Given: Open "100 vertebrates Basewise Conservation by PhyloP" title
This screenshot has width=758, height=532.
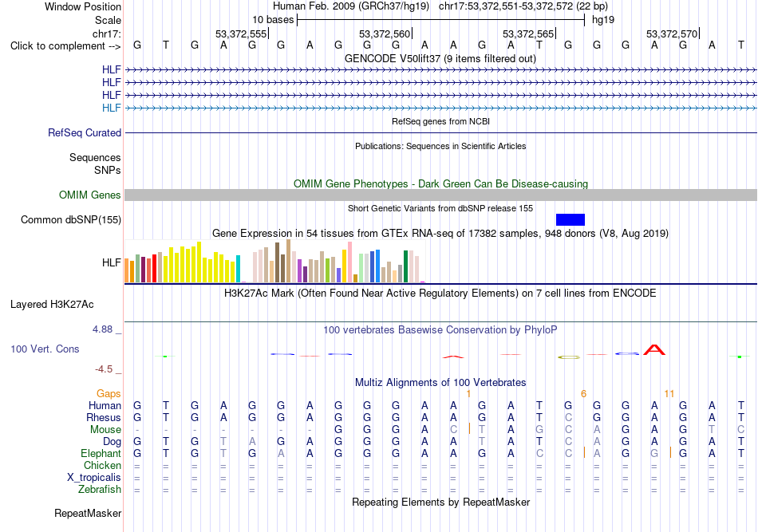Looking at the screenshot, I should pyautogui.click(x=440, y=330).
